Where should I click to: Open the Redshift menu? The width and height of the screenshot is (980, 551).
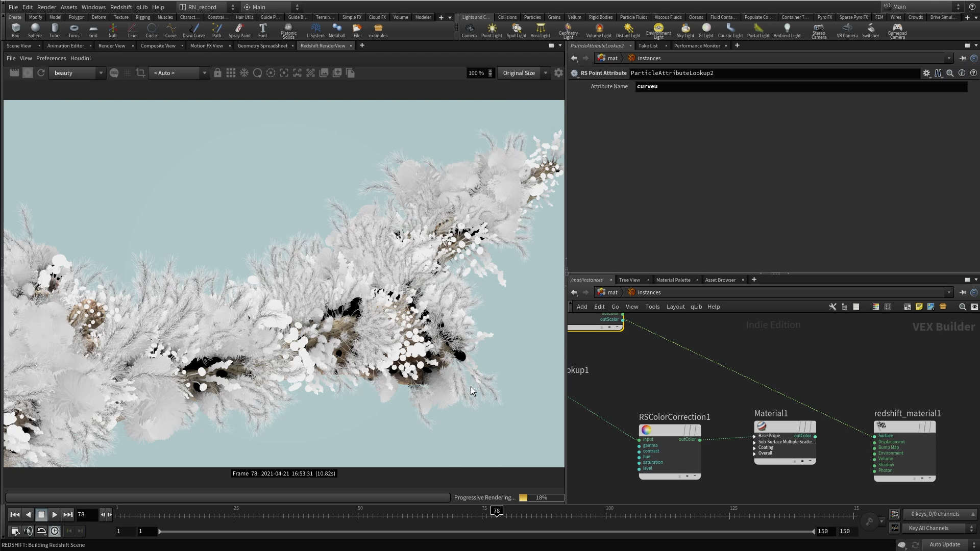[121, 7]
